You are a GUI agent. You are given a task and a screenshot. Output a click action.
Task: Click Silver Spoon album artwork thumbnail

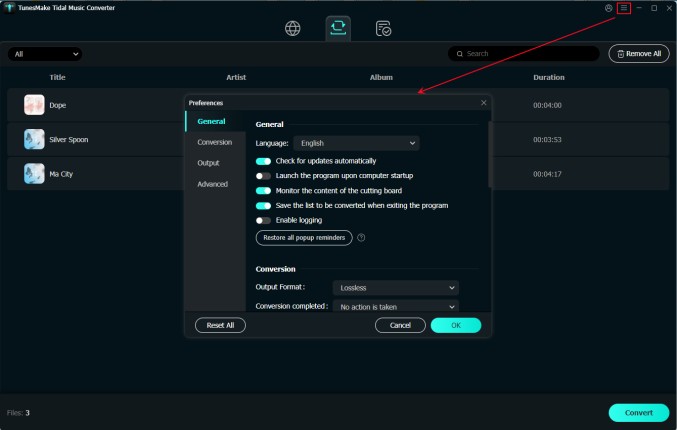pyautogui.click(x=34, y=139)
